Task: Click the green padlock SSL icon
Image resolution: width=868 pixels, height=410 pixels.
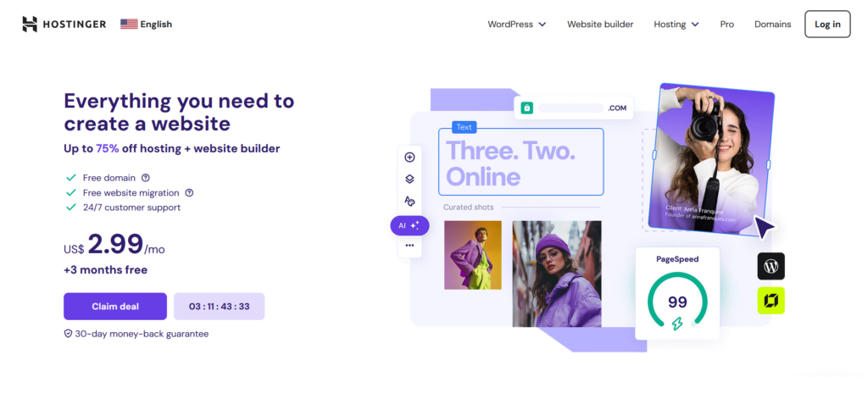Action: (x=526, y=108)
